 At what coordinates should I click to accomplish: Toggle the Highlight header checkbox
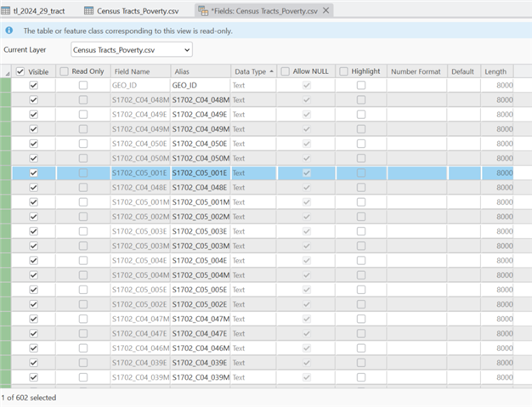(343, 71)
